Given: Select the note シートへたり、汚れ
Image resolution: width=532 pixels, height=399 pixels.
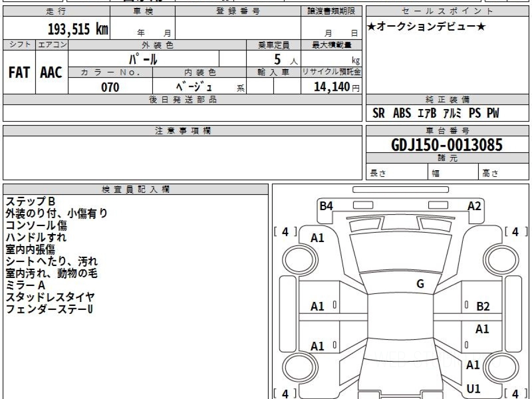Looking at the screenshot, I should coord(51,261).
